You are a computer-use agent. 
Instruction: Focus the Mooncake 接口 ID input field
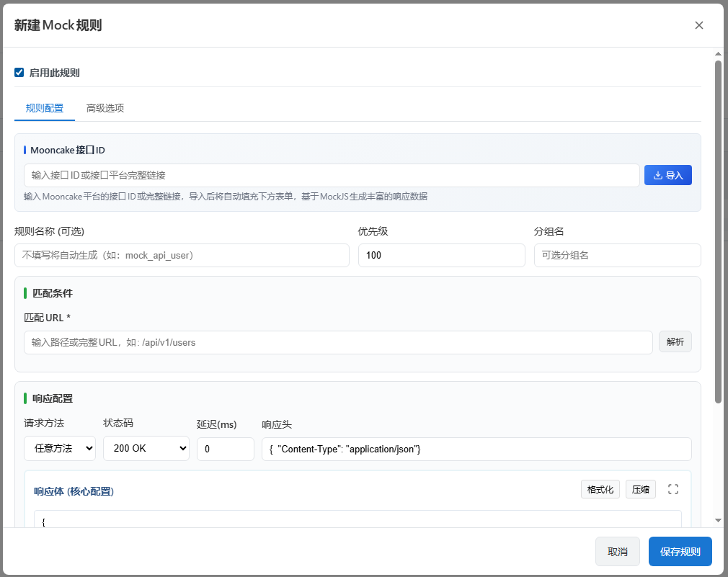332,175
